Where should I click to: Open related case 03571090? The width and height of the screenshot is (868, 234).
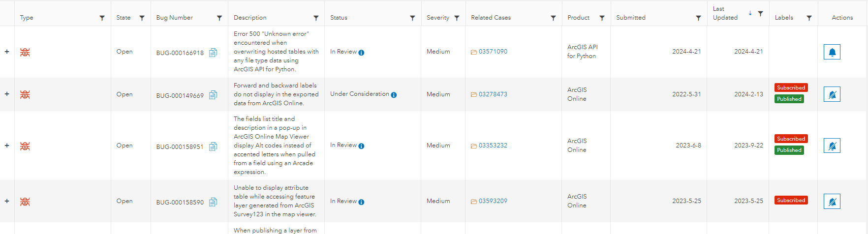click(493, 52)
